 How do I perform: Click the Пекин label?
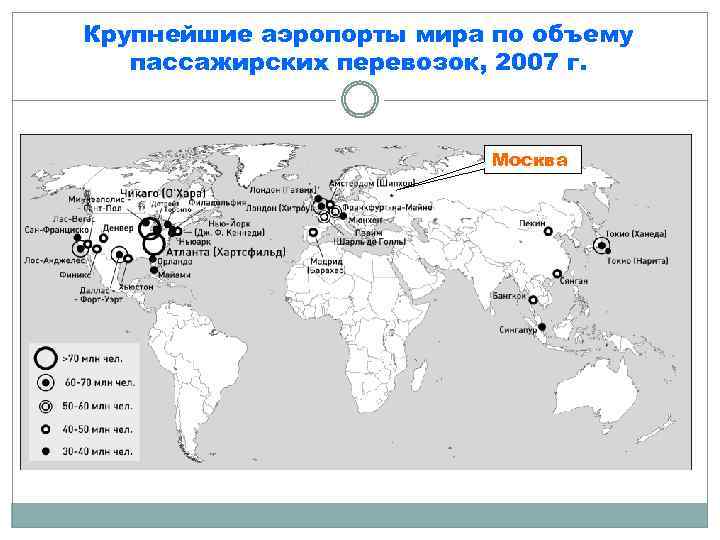pyautogui.click(x=532, y=223)
